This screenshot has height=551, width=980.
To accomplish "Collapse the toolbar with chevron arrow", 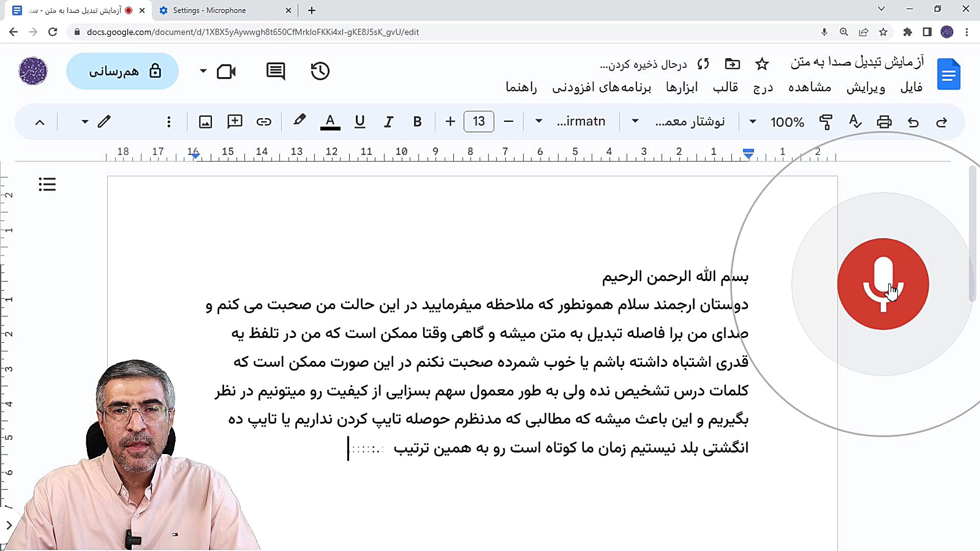I will coord(39,122).
